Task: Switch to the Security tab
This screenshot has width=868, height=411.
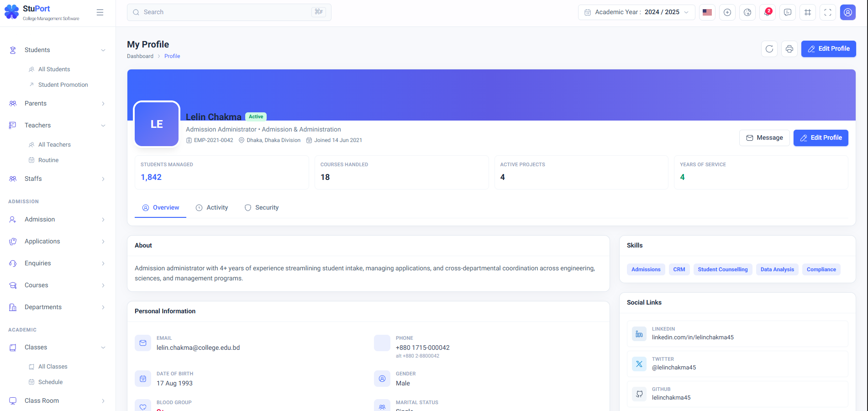Action: [x=262, y=208]
